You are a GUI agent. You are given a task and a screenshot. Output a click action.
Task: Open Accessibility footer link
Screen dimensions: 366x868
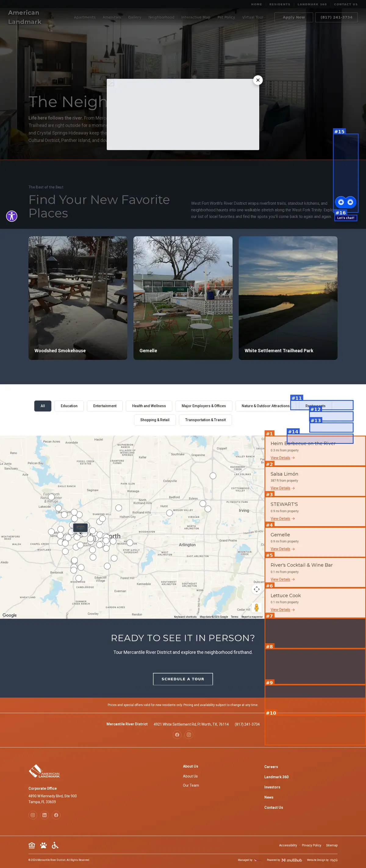point(288,845)
